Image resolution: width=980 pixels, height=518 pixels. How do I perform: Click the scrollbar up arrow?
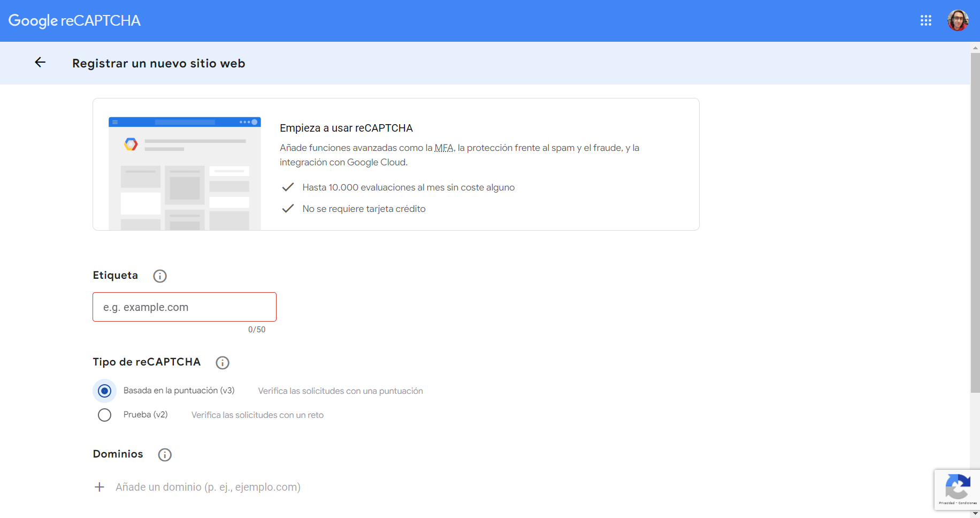[x=975, y=48]
